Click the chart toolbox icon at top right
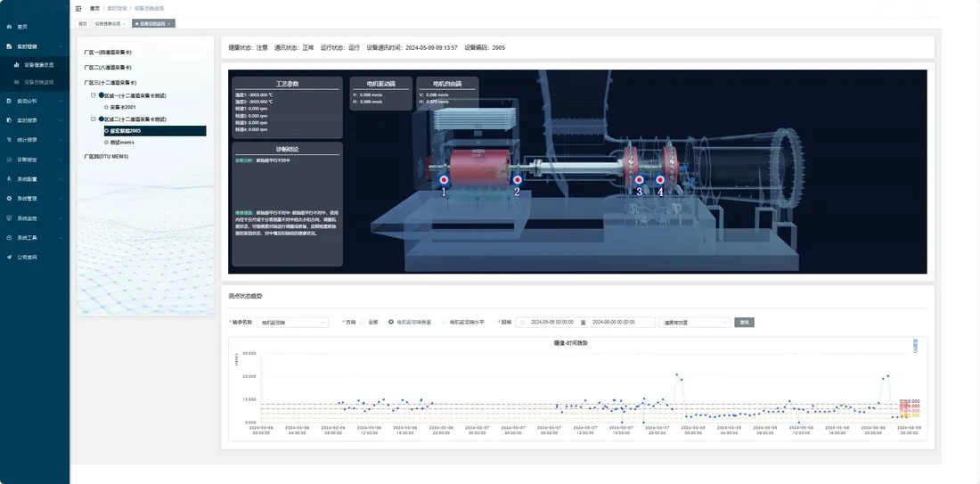Screen dimensions: 980x484 click(916, 346)
